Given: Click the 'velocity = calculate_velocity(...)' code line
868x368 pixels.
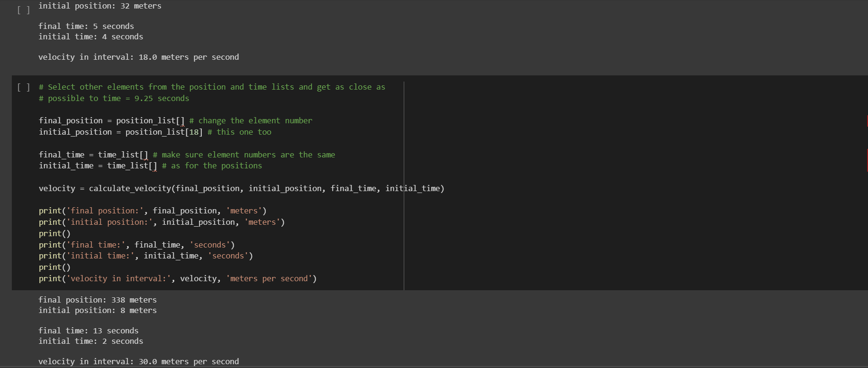Looking at the screenshot, I should tap(242, 188).
